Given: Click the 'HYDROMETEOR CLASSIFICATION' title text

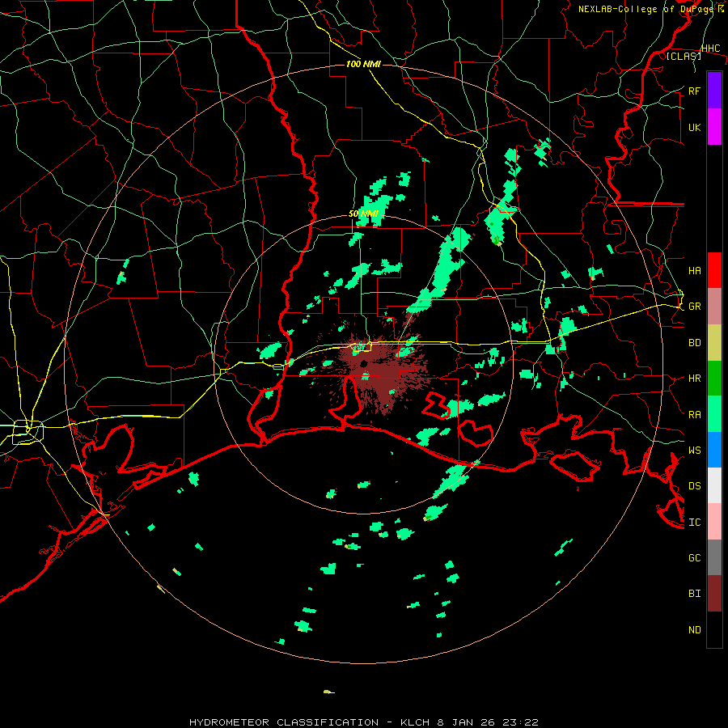Looking at the screenshot, I should [284, 722].
